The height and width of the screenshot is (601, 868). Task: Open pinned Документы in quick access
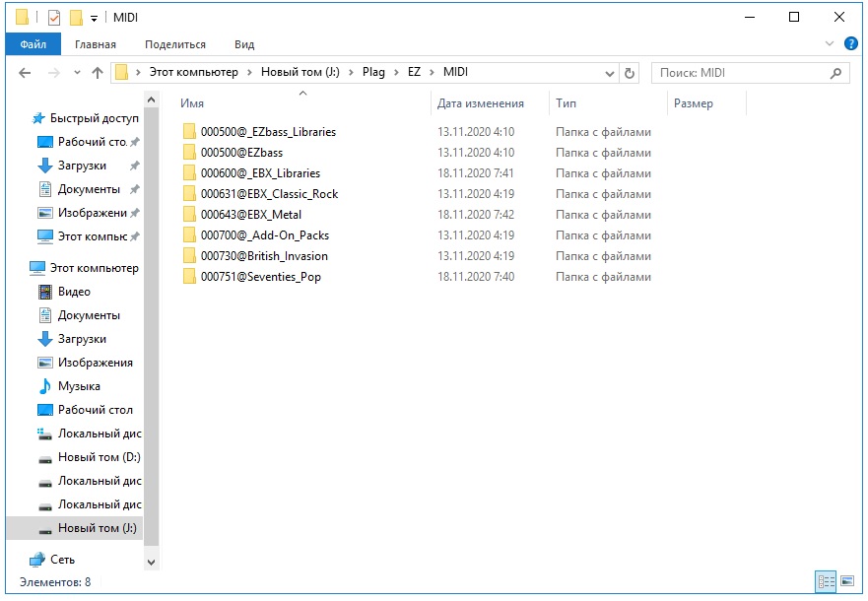pos(89,189)
